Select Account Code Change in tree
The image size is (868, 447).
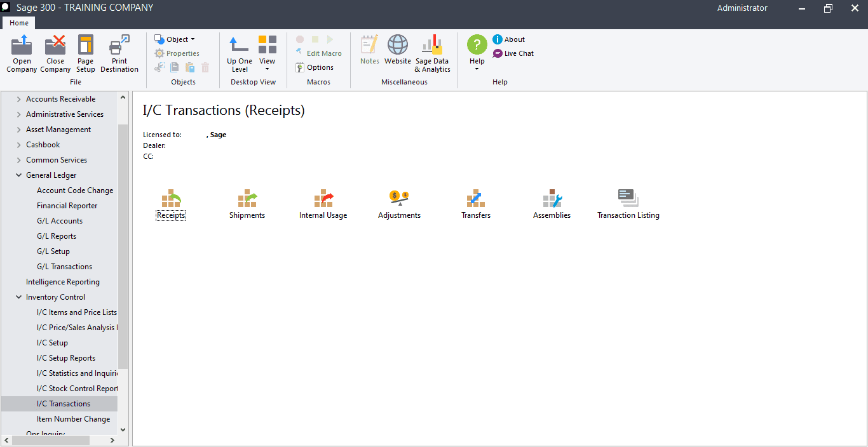(x=75, y=190)
